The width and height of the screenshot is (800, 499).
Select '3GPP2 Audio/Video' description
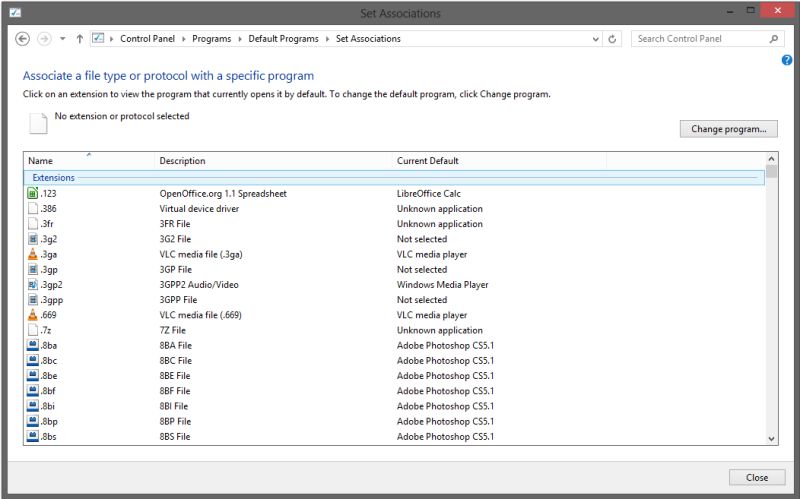click(x=199, y=285)
